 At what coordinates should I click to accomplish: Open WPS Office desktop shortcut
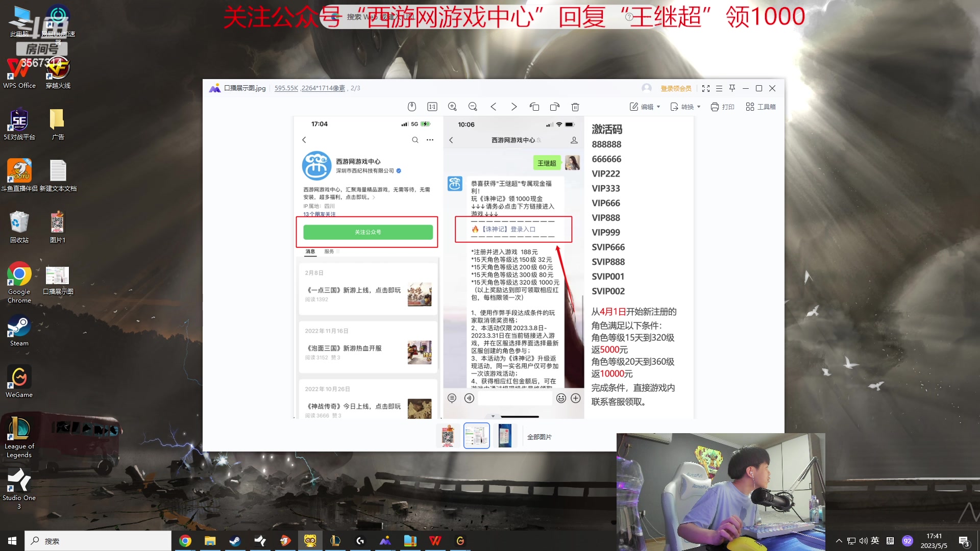tap(19, 72)
